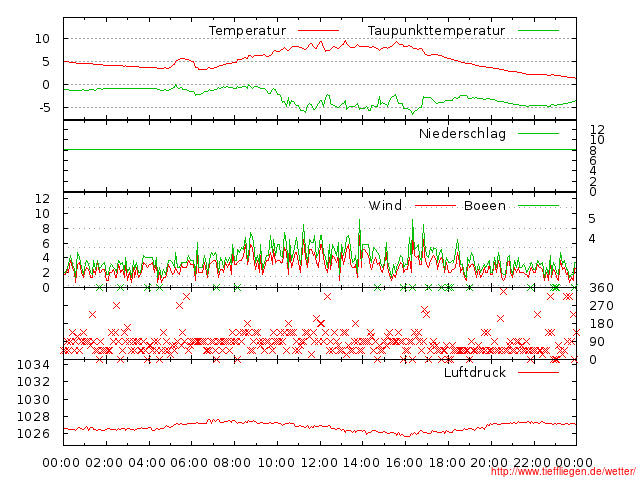Click the 10:00 time axis label
640x480 pixels.
[276, 463]
